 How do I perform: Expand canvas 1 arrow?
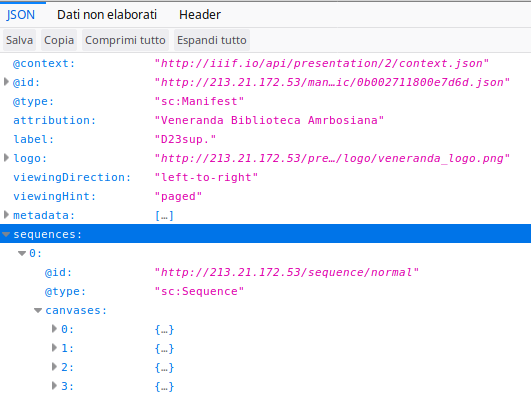[x=54, y=347]
